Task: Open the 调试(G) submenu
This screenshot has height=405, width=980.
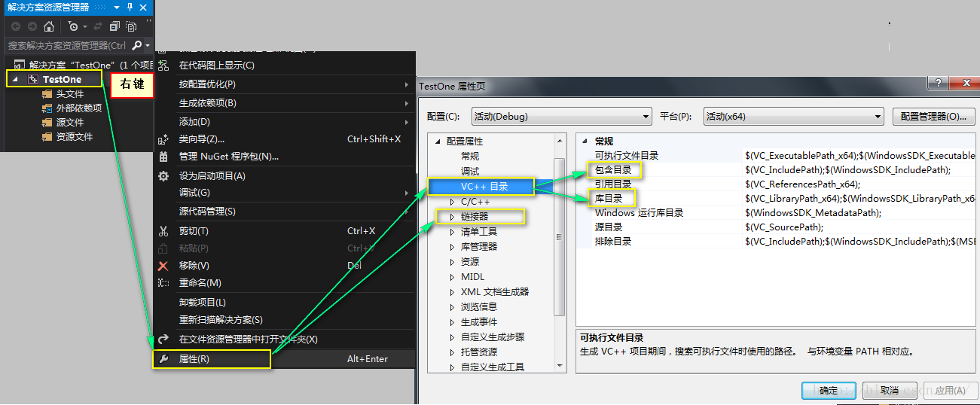Action: click(285, 193)
